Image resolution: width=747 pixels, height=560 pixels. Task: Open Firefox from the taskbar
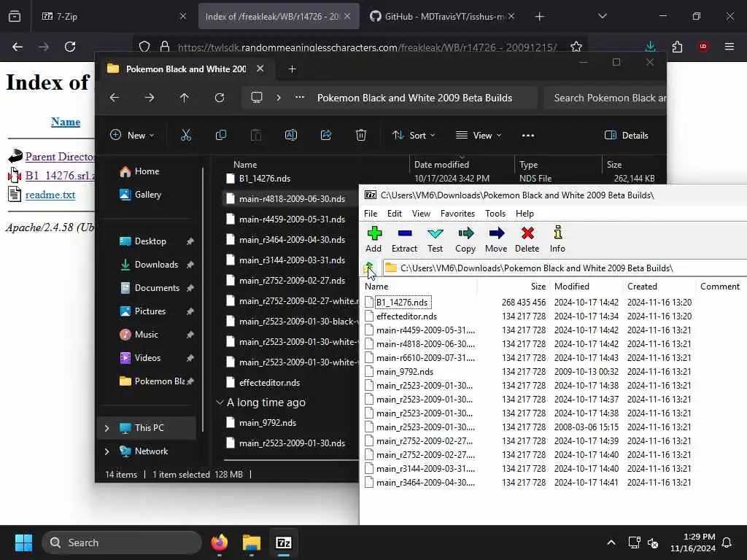220,542
